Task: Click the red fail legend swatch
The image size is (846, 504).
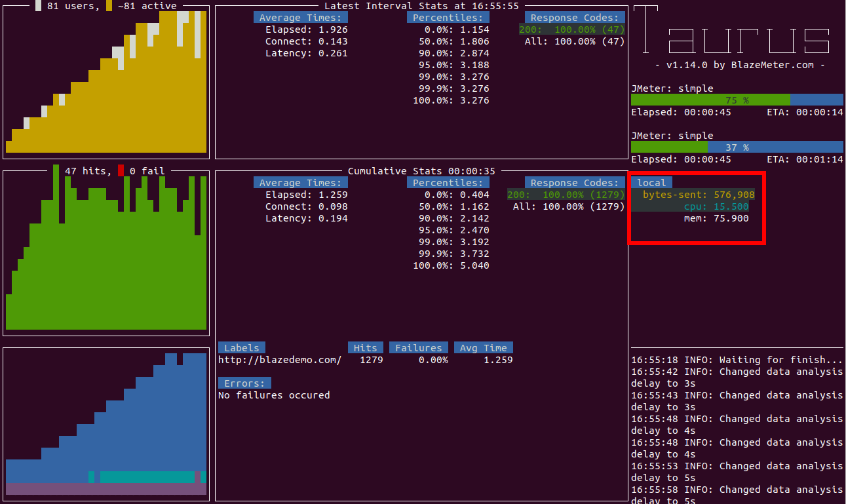Action: click(121, 170)
